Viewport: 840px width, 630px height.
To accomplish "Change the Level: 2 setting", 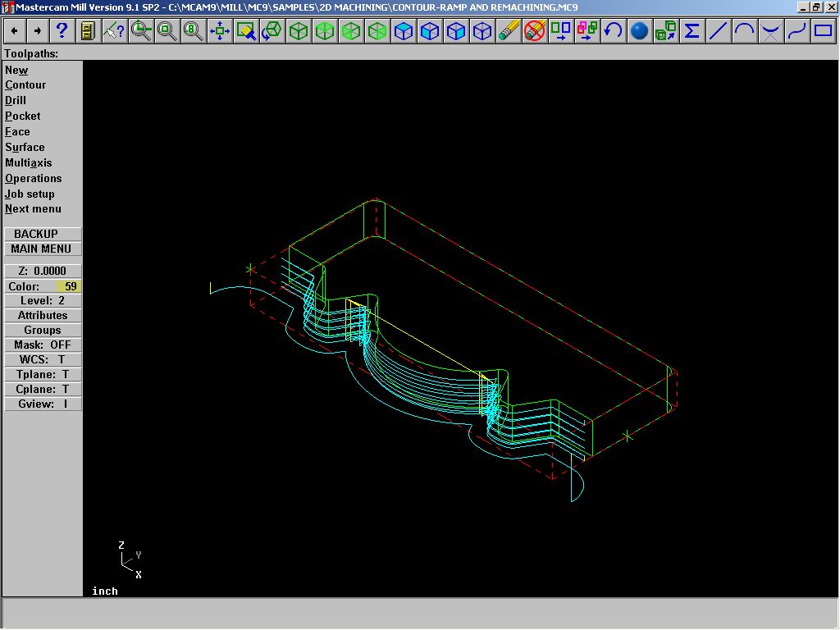I will (x=43, y=301).
